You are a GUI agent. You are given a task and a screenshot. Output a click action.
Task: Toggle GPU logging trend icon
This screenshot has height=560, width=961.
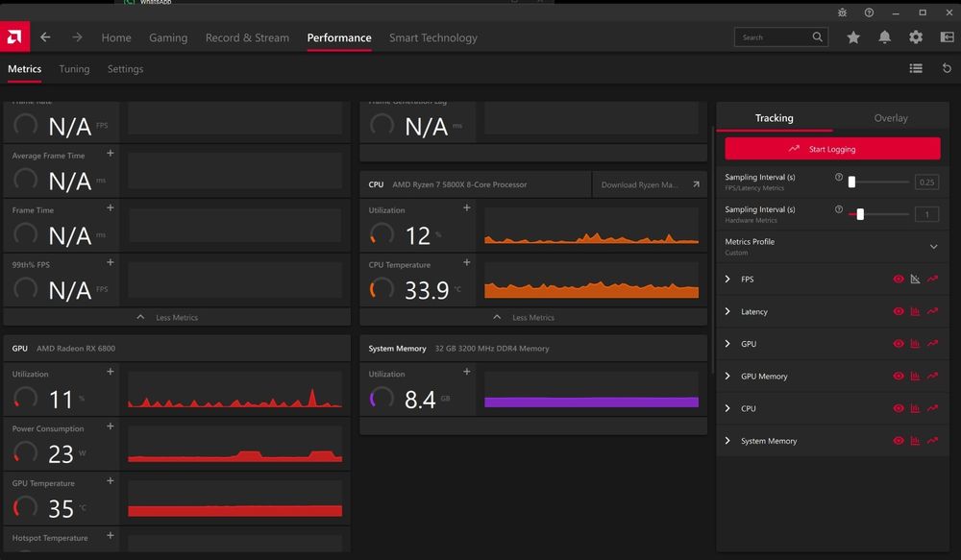[932, 343]
